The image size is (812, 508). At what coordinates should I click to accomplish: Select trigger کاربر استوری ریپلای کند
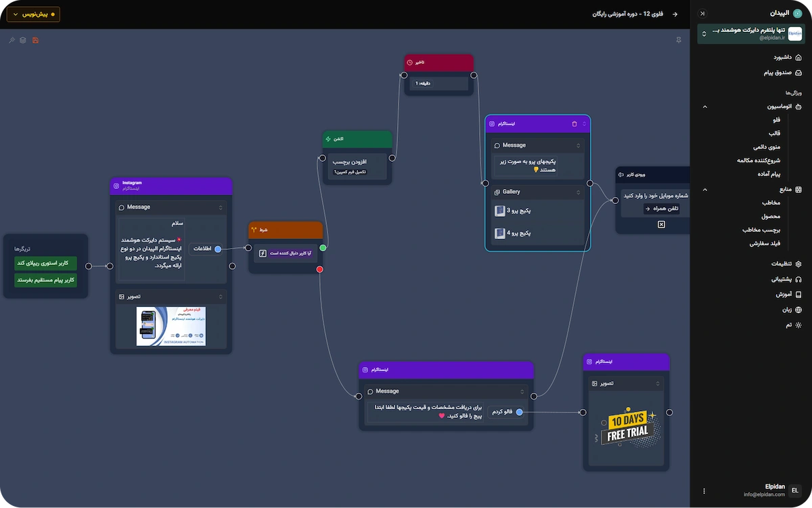coord(46,263)
